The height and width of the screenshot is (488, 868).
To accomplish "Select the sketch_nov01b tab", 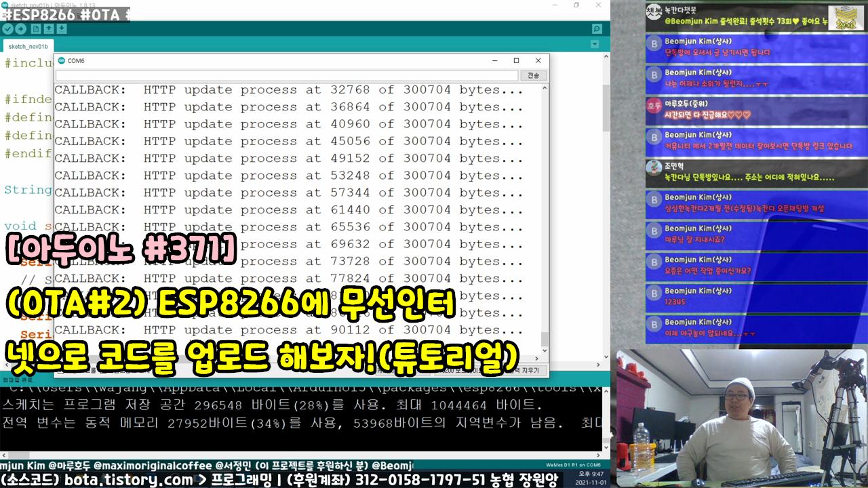I will pyautogui.click(x=28, y=46).
